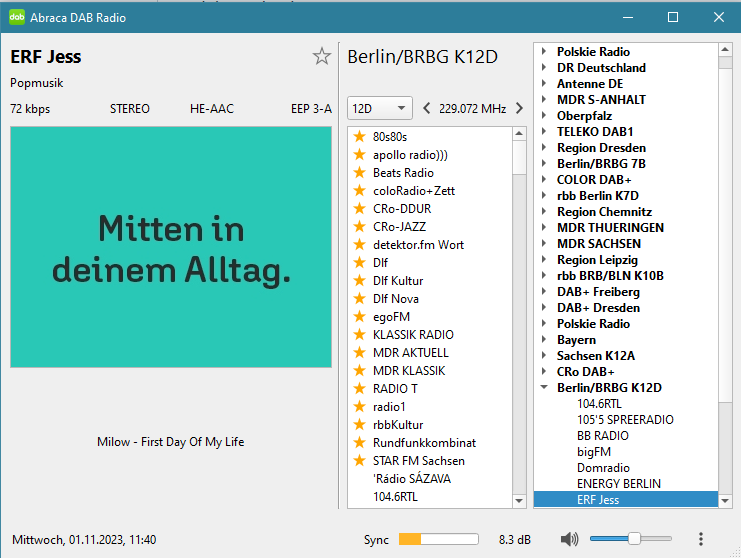Click the star beside egoFM

coord(359,317)
